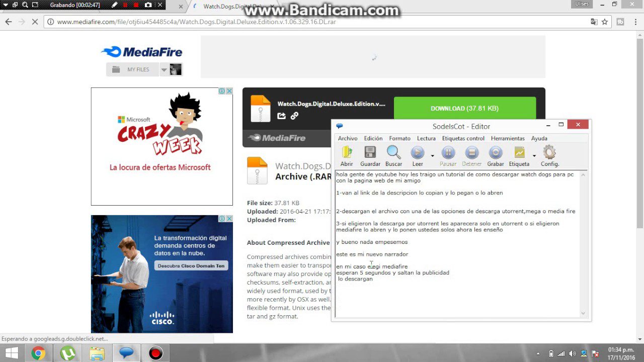
Task: Expand the Etiqueta dropdown arrow
Action: click(534, 156)
